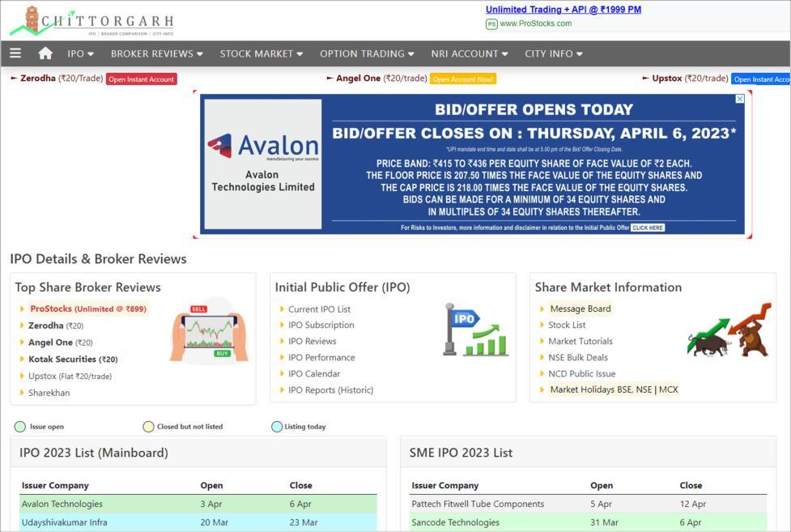
Task: Open Message Board link
Action: click(x=580, y=309)
